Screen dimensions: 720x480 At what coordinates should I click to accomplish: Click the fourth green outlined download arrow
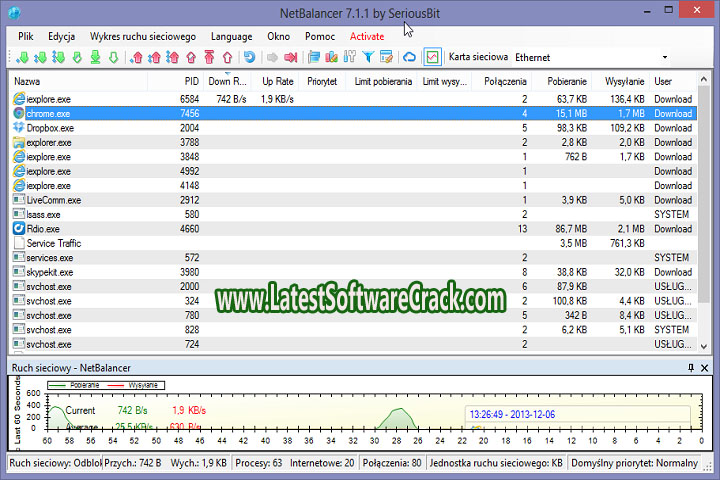[77, 57]
